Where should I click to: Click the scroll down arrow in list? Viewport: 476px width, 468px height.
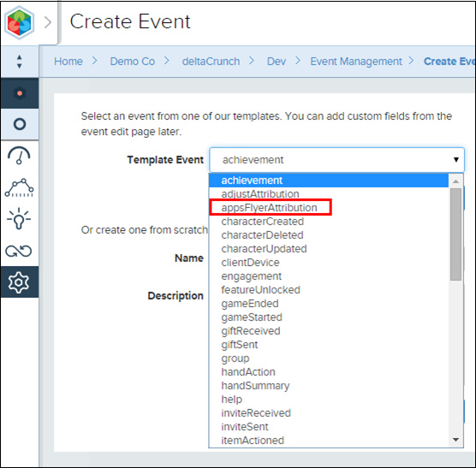(x=455, y=440)
